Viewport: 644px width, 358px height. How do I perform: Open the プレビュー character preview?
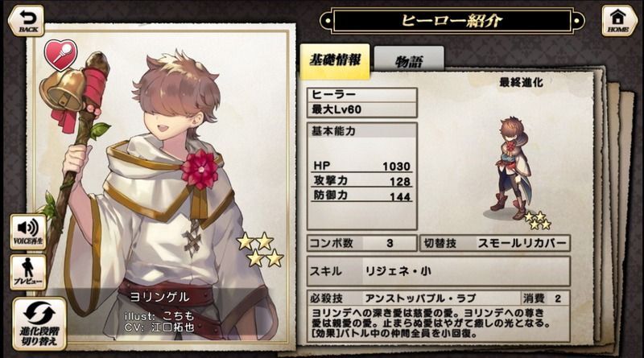click(x=28, y=272)
